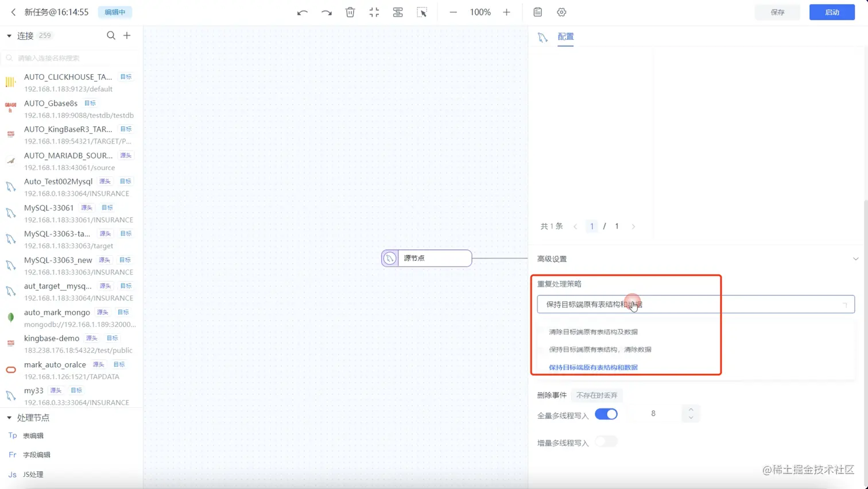This screenshot has height=489, width=868.
Task: Undo the last canvas action
Action: pos(303,12)
